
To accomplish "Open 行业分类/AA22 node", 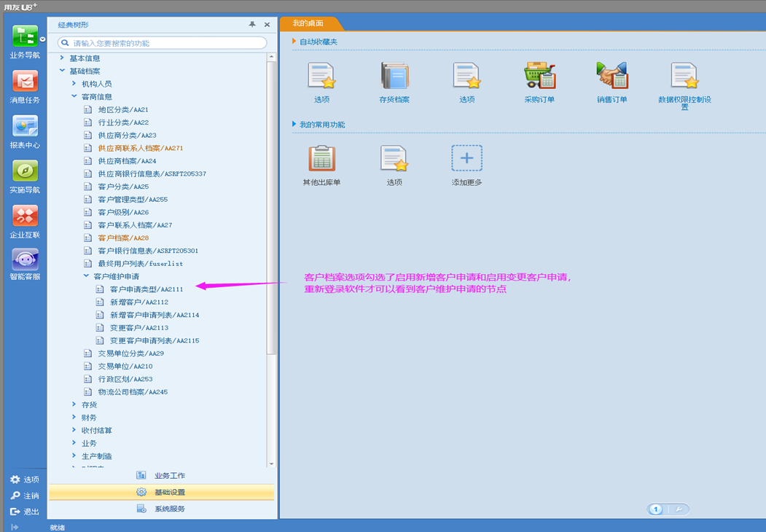I will click(123, 122).
